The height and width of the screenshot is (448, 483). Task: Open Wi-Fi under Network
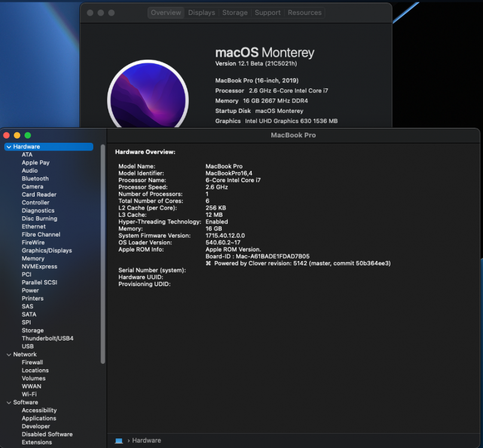(29, 395)
